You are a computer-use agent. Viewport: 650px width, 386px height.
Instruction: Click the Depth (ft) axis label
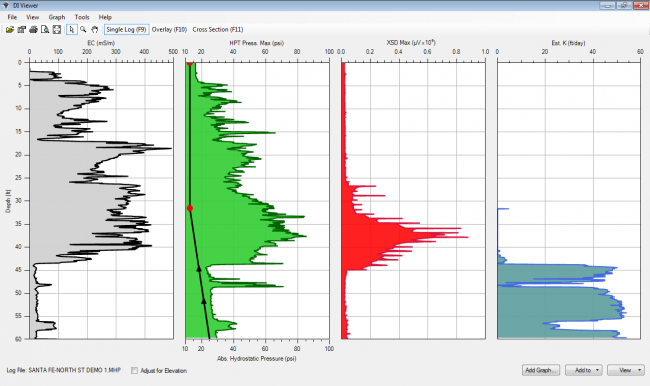[x=8, y=201]
